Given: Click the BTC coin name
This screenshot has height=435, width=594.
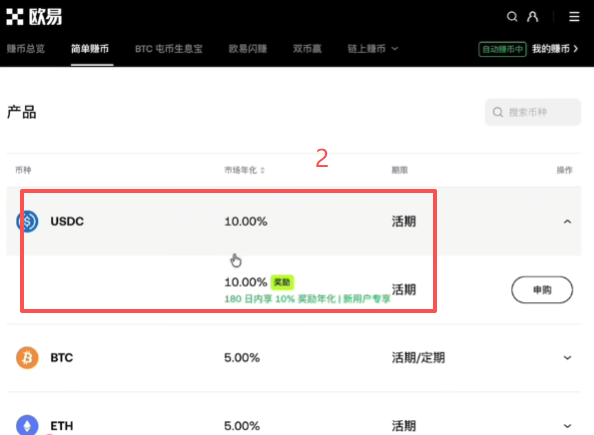Looking at the screenshot, I should point(62,358).
